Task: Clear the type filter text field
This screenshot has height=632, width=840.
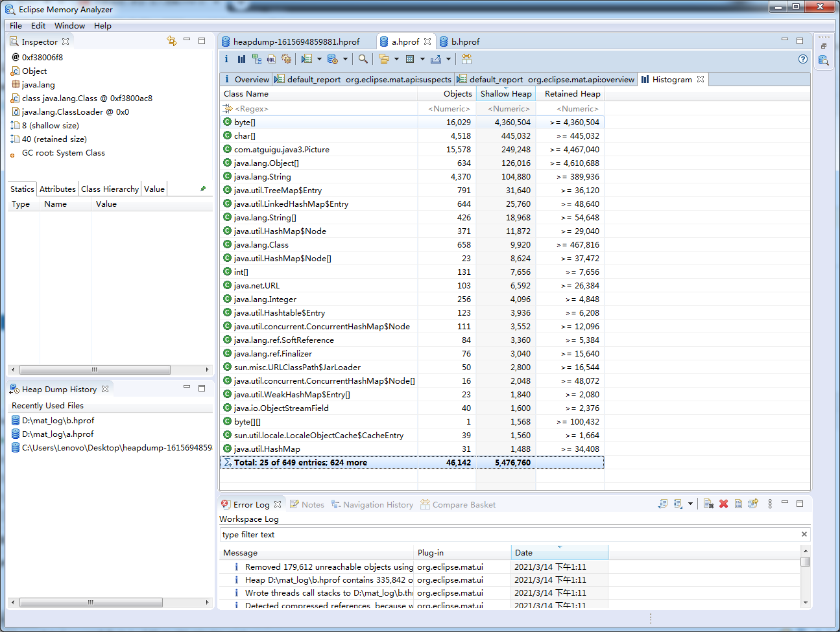Action: coord(804,534)
